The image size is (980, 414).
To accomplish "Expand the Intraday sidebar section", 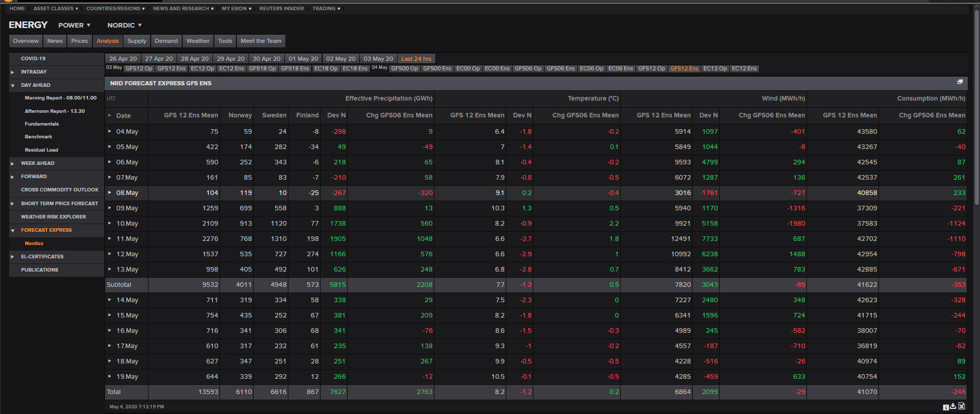I will click(13, 72).
